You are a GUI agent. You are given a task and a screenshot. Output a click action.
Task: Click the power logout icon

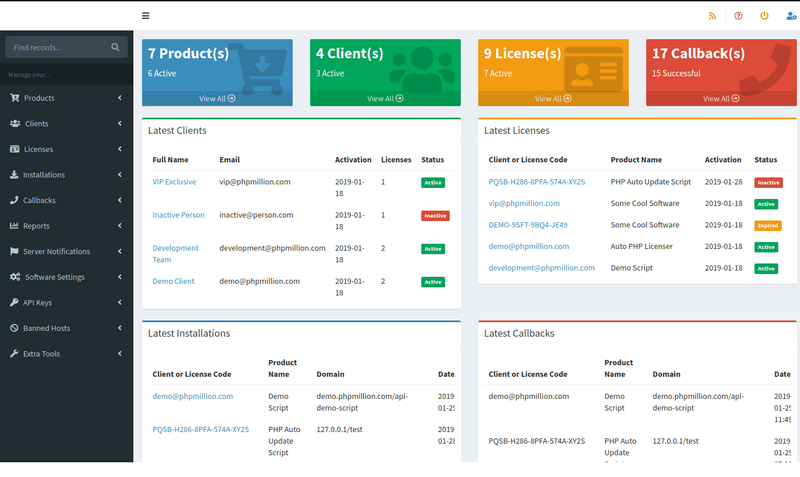764,16
